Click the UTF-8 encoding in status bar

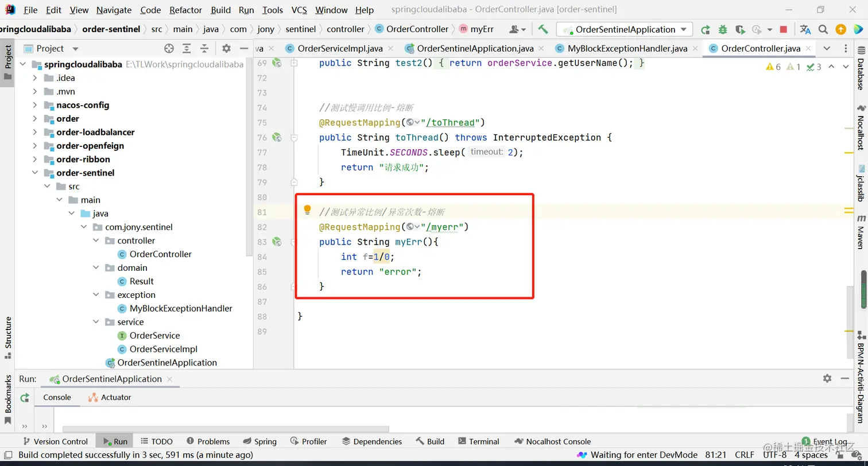774,455
